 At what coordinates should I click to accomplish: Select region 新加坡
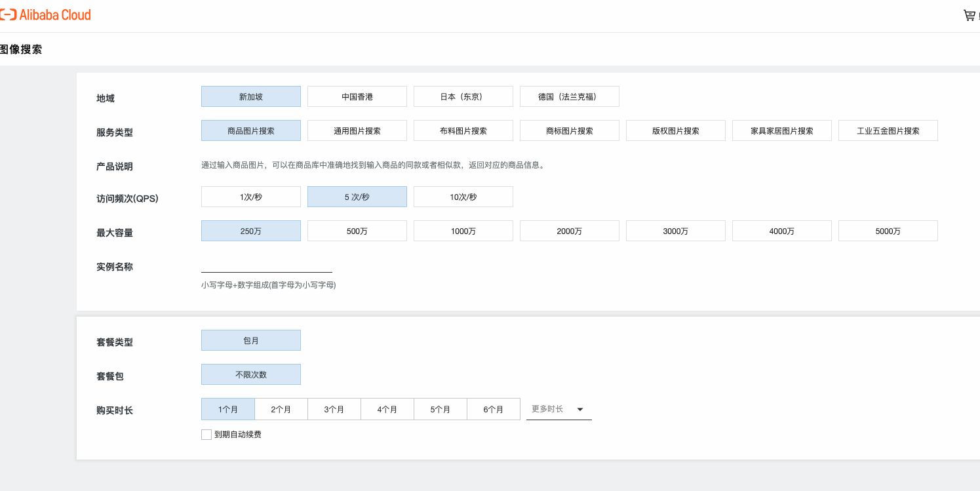coord(251,96)
